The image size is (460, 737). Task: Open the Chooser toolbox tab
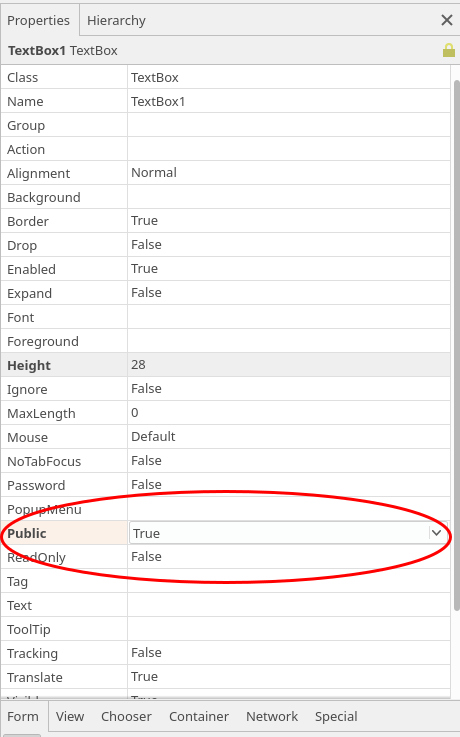(126, 716)
